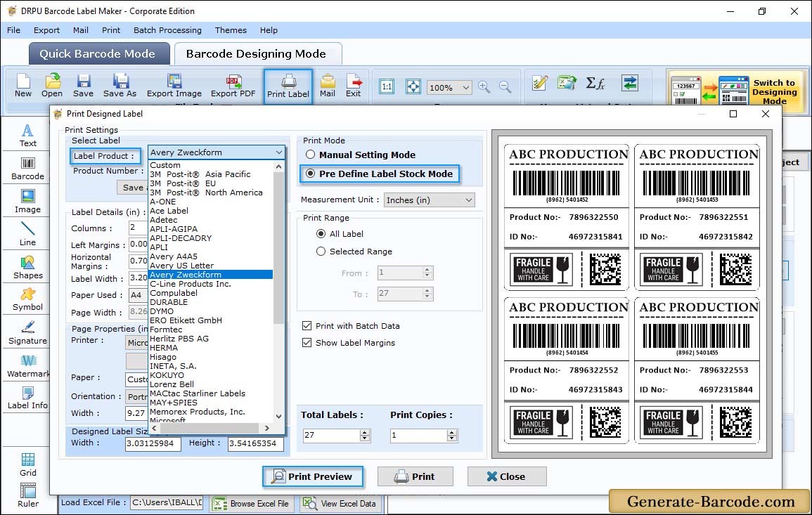812x515 pixels.
Task: Open the Export menu
Action: click(46, 30)
